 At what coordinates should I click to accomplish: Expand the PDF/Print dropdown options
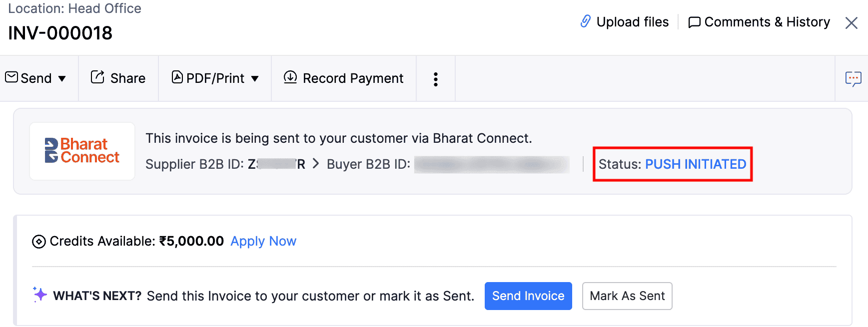pyautogui.click(x=255, y=78)
